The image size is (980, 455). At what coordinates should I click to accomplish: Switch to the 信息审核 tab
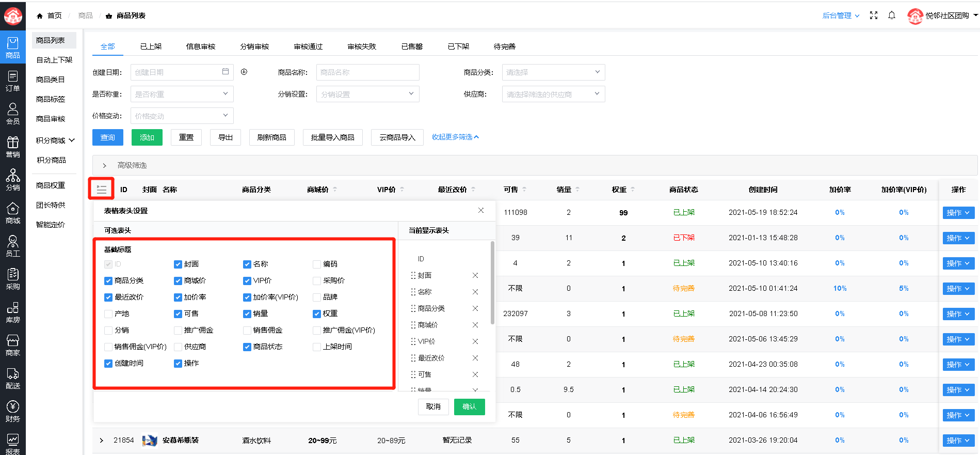(200, 46)
